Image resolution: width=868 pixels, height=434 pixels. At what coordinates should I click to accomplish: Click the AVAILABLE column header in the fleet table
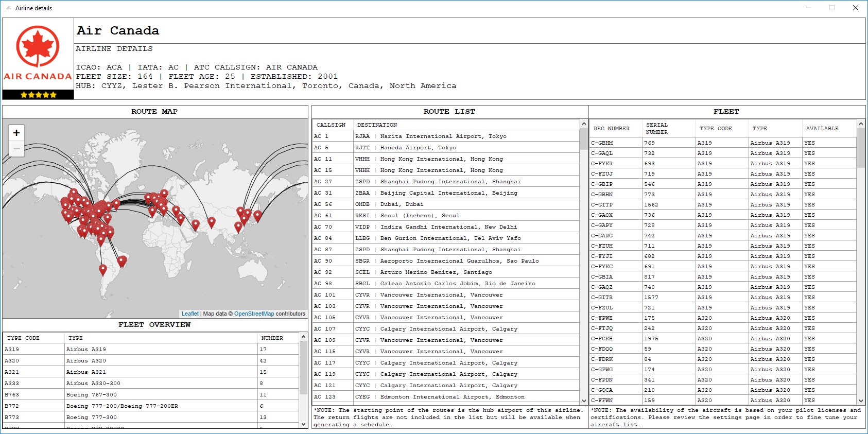(822, 129)
